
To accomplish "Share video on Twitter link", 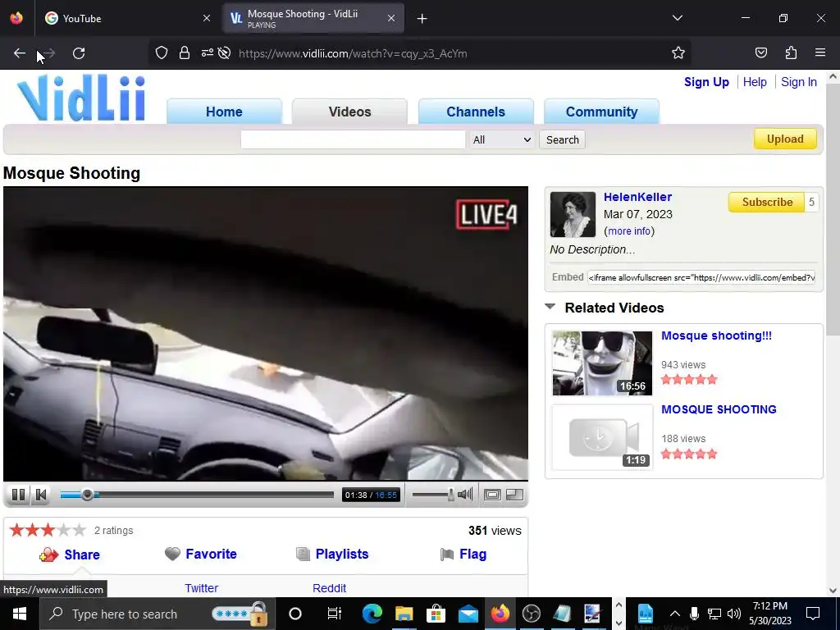I will [202, 588].
